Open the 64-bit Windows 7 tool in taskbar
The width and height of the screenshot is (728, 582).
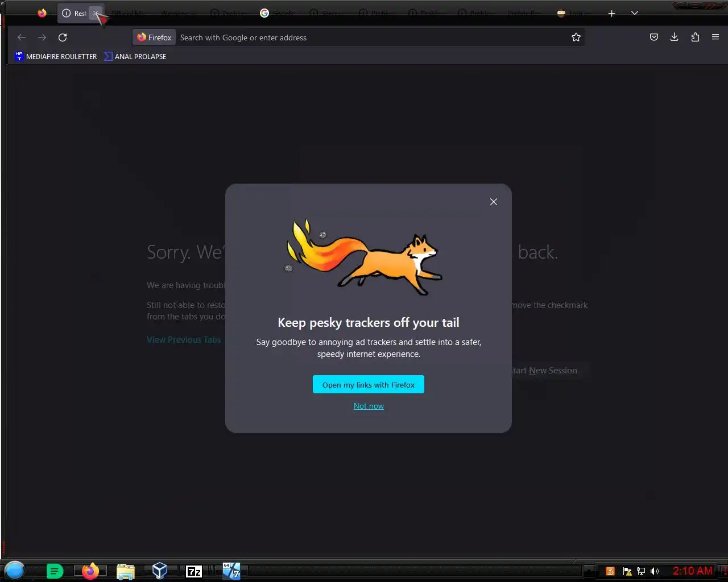[231, 571]
